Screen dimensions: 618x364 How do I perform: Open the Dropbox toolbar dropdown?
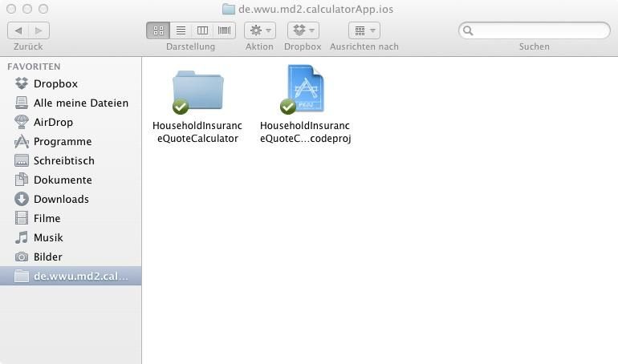tap(303, 30)
